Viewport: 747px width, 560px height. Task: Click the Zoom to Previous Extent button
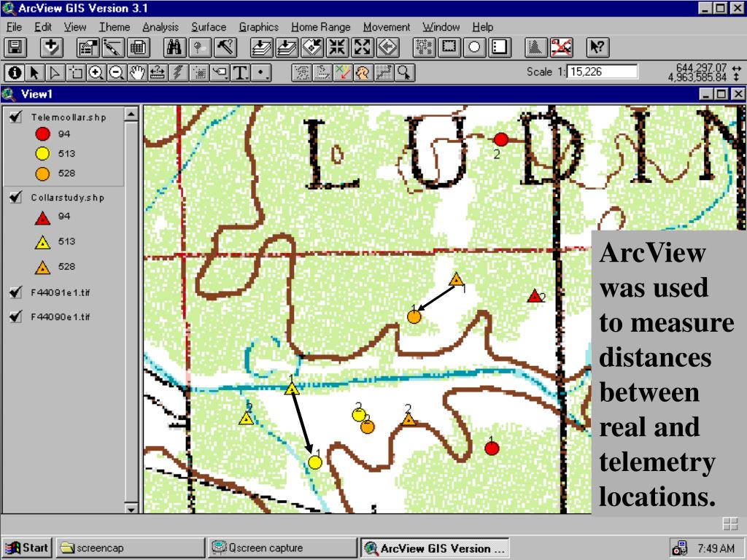(388, 47)
